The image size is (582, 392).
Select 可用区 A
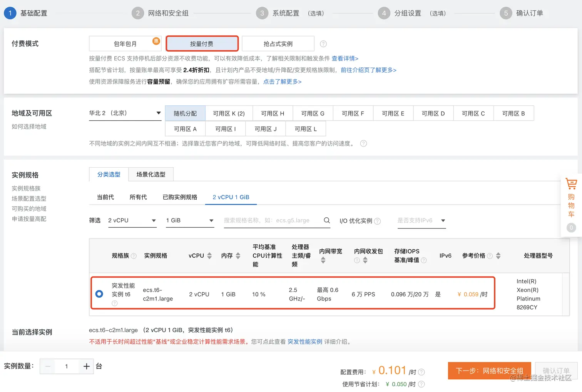pyautogui.click(x=185, y=129)
